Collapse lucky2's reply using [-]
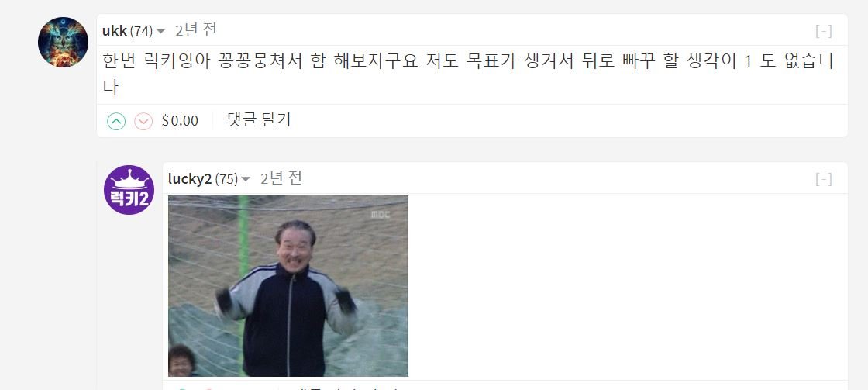868x390 pixels. coord(824,179)
